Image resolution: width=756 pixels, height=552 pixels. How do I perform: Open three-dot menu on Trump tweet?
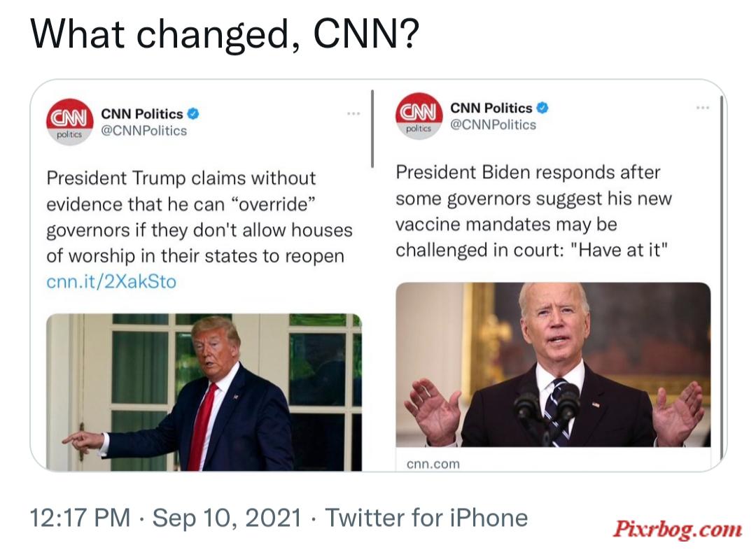point(353,113)
